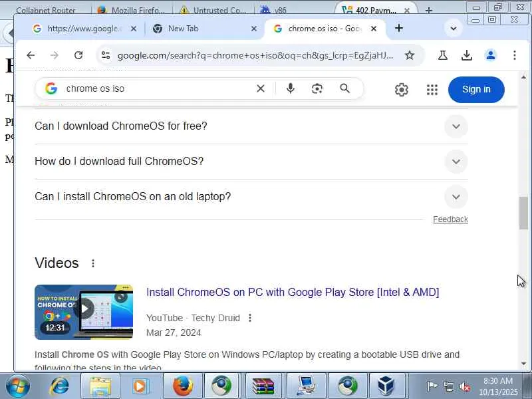Open Google apps grid

pyautogui.click(x=432, y=90)
